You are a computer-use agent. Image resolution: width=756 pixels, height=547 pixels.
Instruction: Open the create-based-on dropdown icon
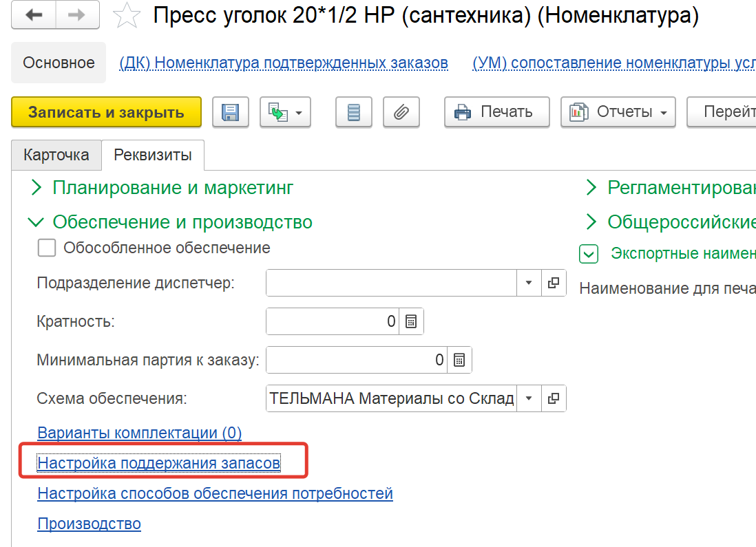285,112
